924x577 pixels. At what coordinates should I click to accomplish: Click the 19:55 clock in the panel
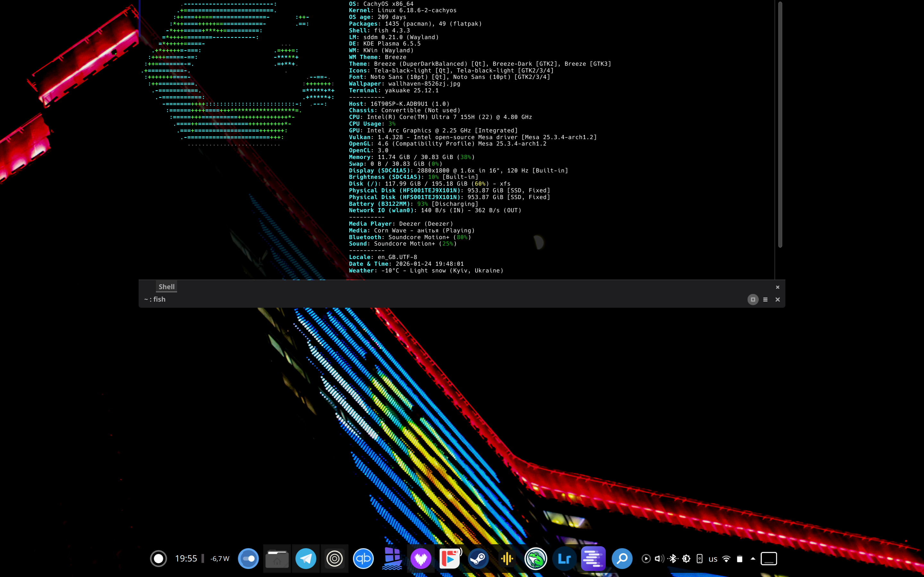click(186, 559)
